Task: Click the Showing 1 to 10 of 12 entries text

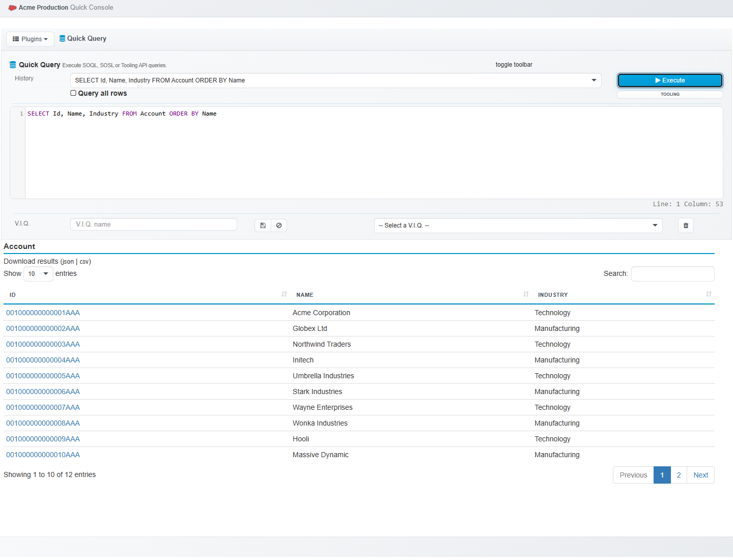Action: pos(50,474)
